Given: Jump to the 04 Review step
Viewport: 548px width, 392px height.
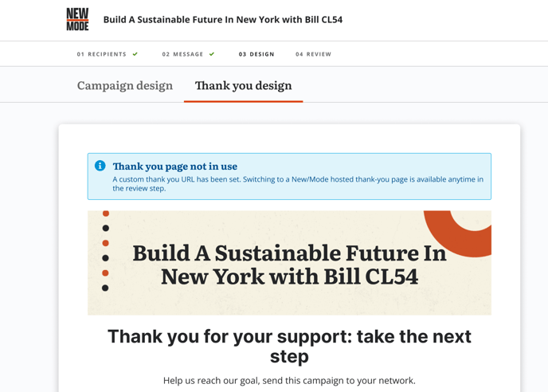Looking at the screenshot, I should point(314,54).
